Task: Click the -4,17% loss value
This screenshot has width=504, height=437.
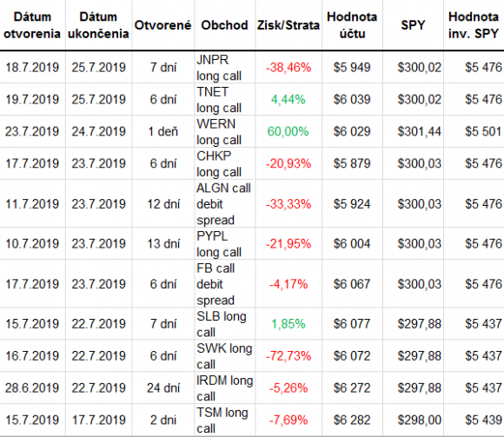Action: tap(288, 284)
